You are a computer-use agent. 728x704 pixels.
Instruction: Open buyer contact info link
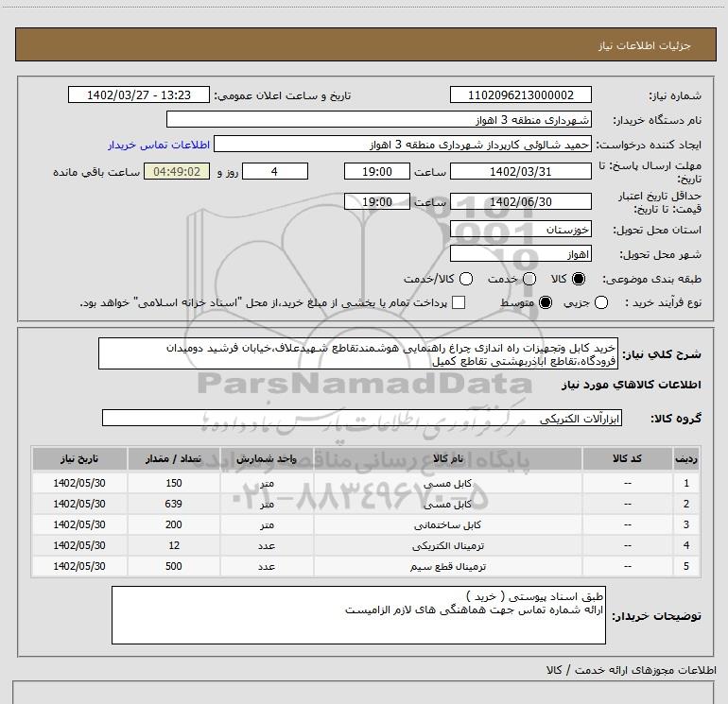[x=159, y=145]
